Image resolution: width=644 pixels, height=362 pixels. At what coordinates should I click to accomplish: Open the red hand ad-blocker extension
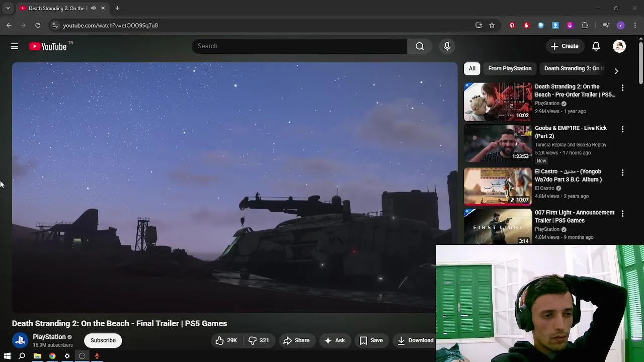pos(526,25)
